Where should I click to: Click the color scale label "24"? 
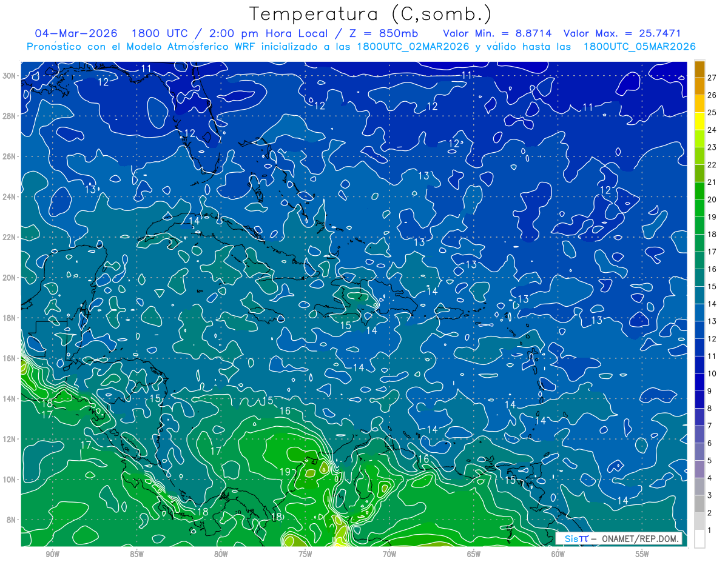point(712,130)
